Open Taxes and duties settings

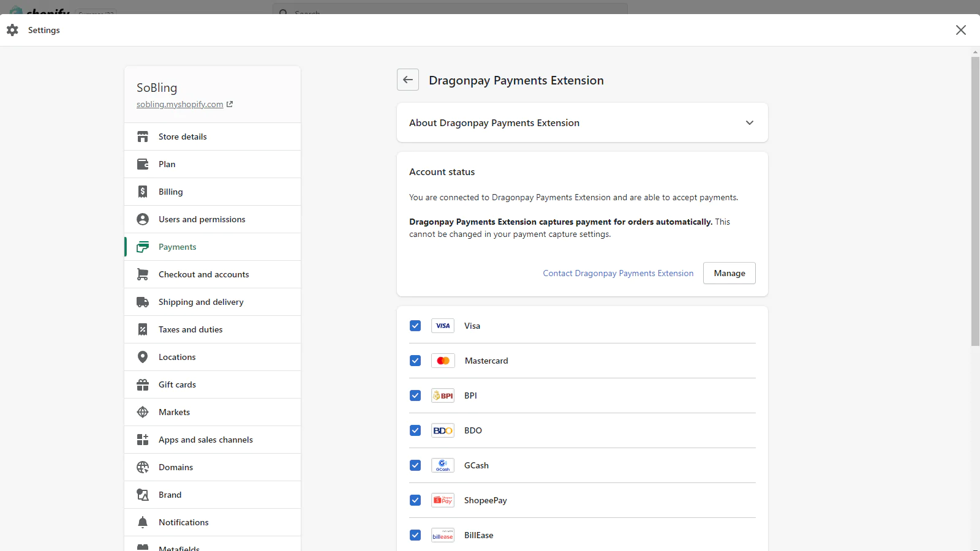click(213, 329)
